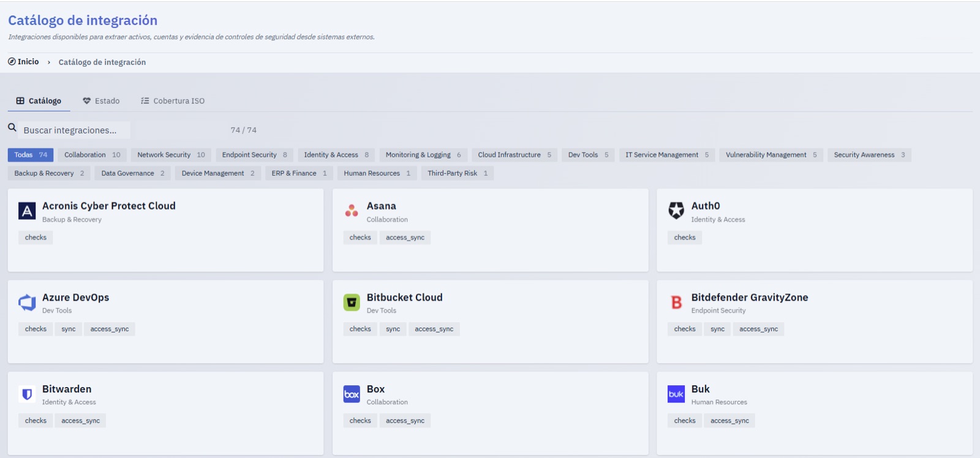Click access_sync tag on Azure DevOps card

[x=110, y=329]
